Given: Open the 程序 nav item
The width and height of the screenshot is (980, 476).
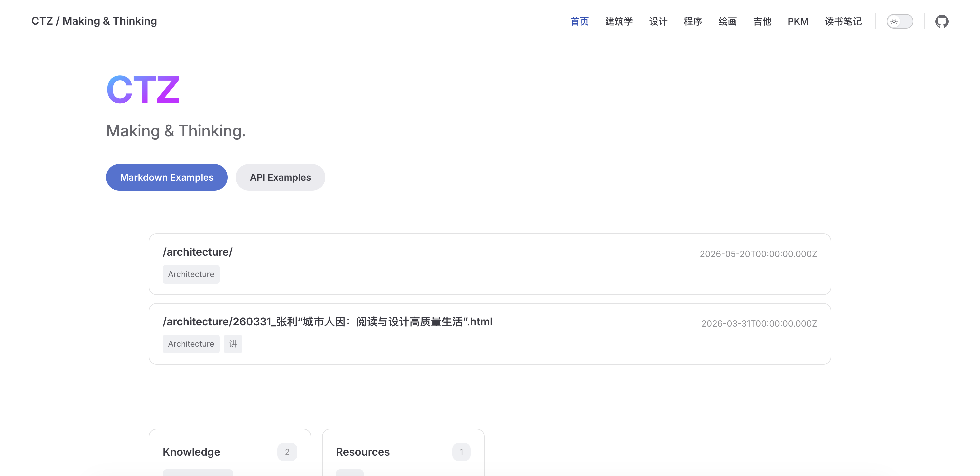Looking at the screenshot, I should pos(693,21).
